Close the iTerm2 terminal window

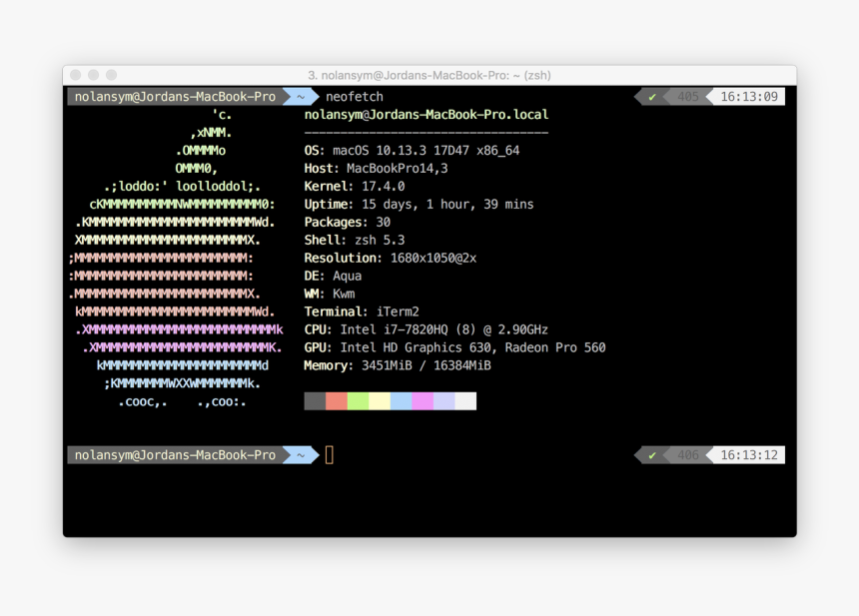75,75
